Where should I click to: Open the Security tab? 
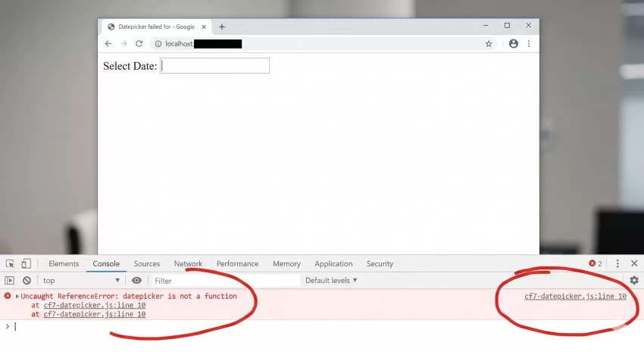pyautogui.click(x=380, y=263)
